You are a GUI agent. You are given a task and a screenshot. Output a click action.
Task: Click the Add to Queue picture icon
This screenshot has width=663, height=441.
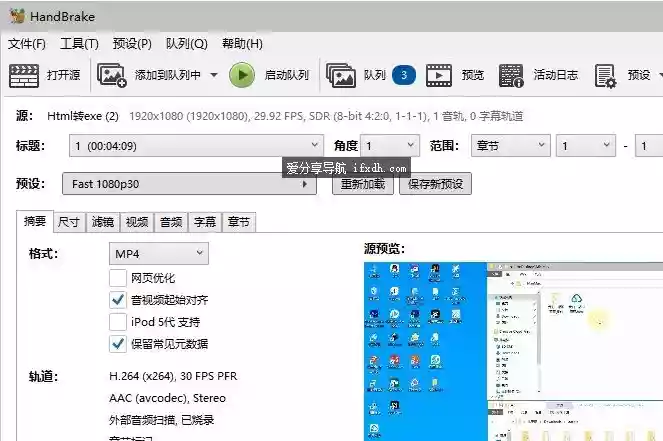click(x=112, y=75)
